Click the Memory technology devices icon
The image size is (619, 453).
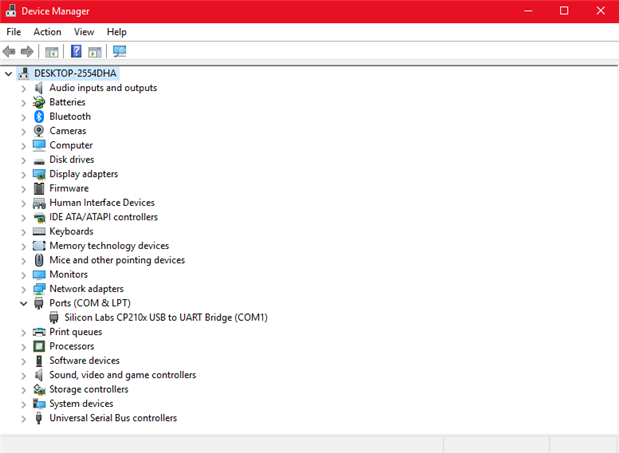(39, 245)
